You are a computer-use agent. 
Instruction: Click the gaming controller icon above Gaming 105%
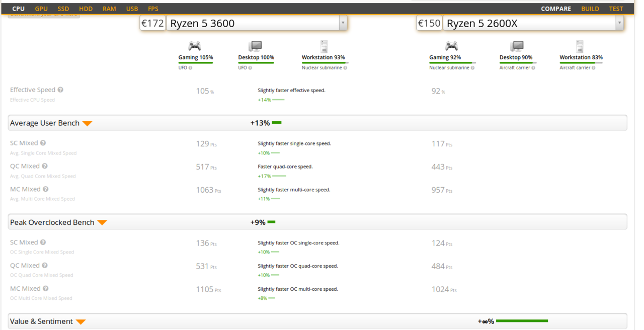pyautogui.click(x=195, y=46)
